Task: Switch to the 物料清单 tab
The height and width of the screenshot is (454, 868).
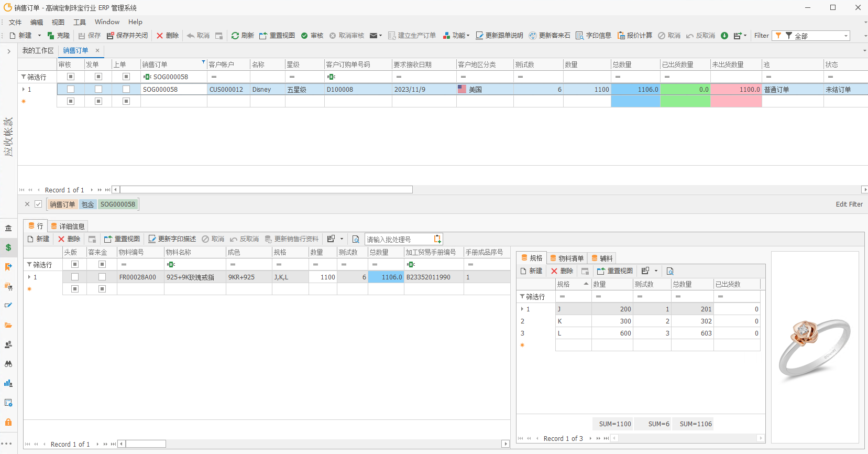Action: coord(566,258)
